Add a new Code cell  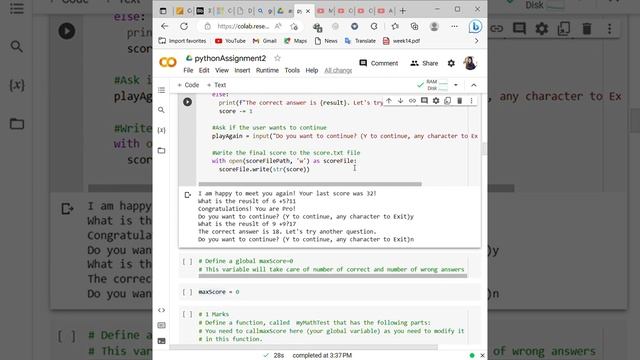click(188, 85)
